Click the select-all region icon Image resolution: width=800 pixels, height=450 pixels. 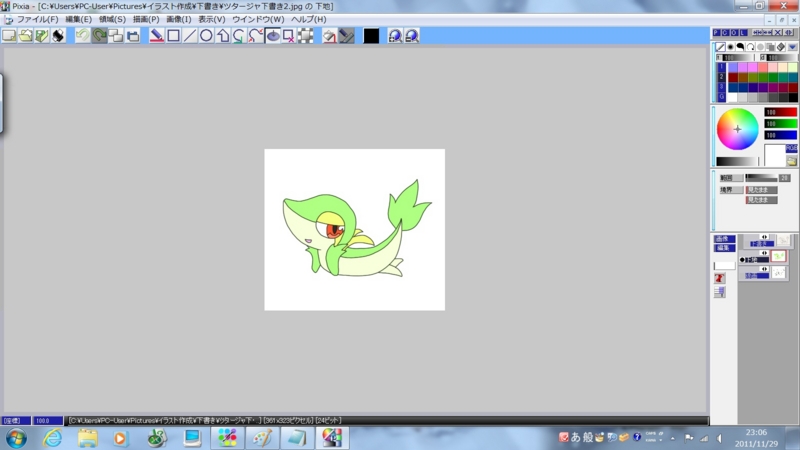(x=306, y=35)
